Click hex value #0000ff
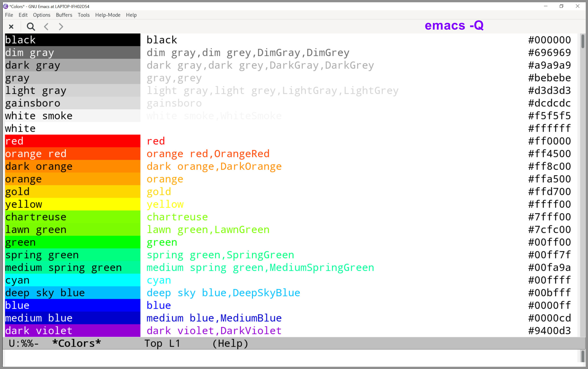 [549, 305]
